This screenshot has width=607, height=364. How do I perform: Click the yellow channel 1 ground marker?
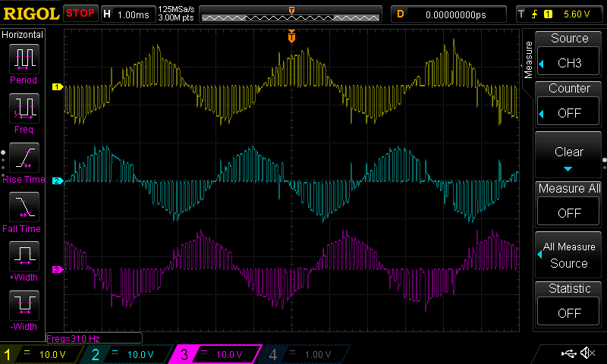[58, 87]
